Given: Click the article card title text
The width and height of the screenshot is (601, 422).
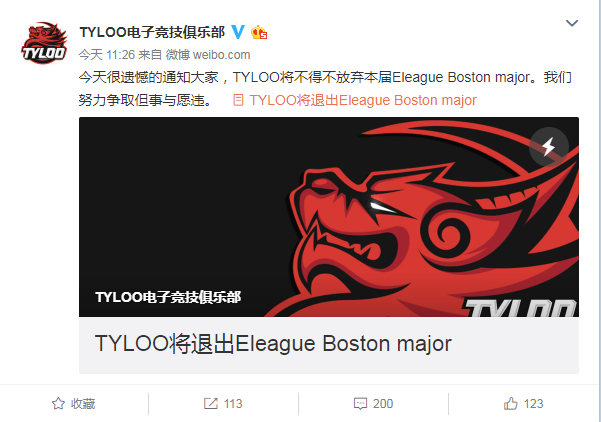Looking at the screenshot, I should tap(273, 343).
